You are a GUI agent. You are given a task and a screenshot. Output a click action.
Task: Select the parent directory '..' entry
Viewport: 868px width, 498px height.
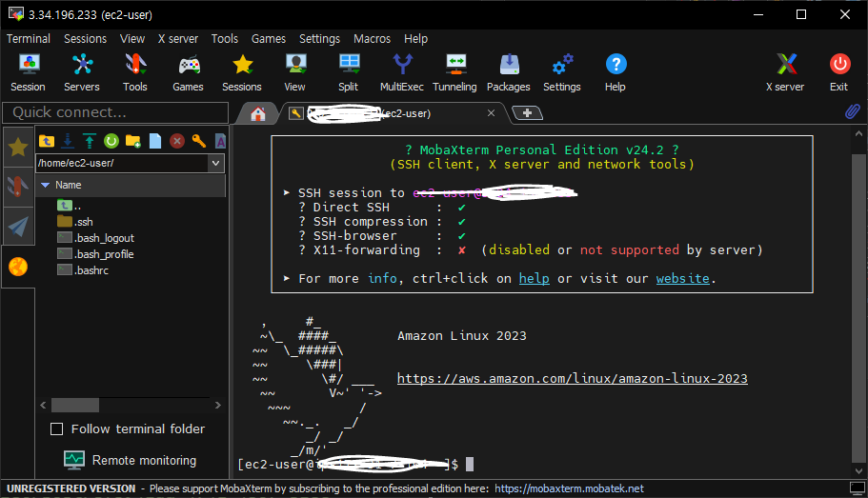pyautogui.click(x=70, y=206)
